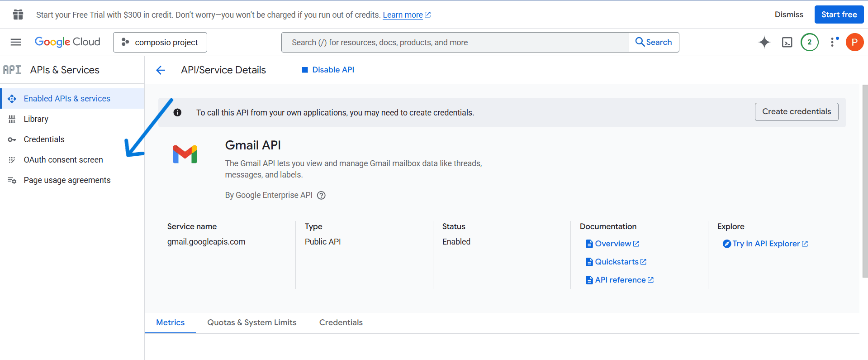This screenshot has height=360, width=868.
Task: Click the Public API type text
Action: 323,242
